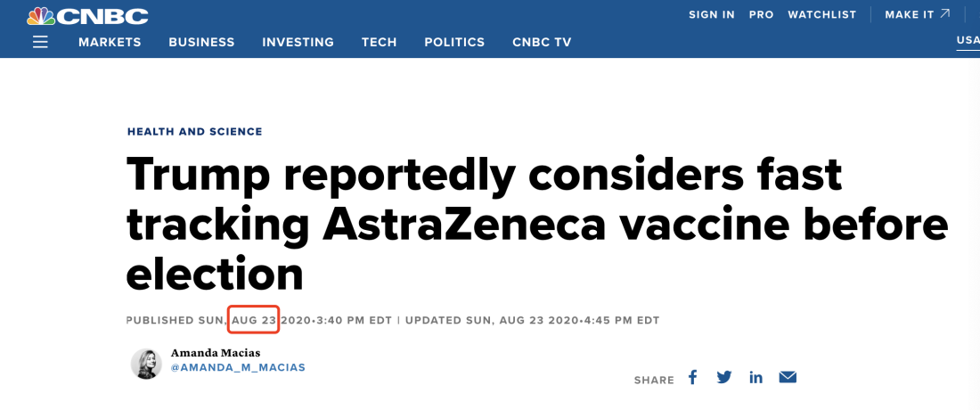Open the Business section

tap(201, 42)
